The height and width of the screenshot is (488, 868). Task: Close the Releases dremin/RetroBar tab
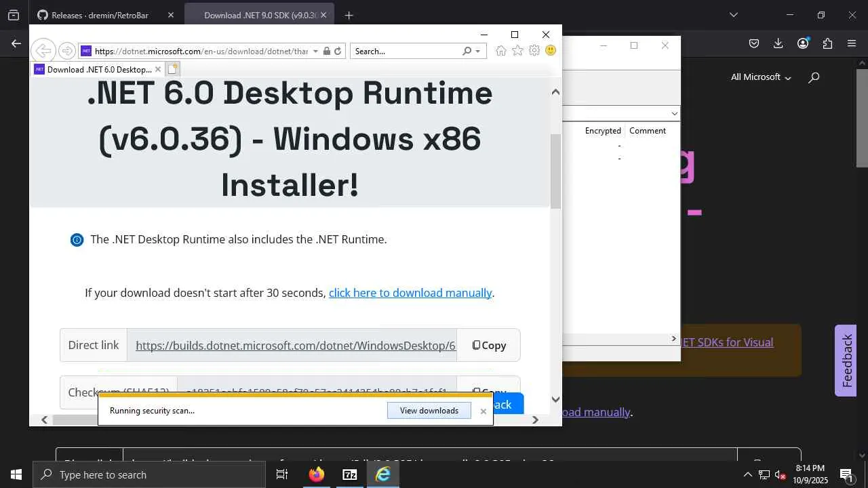pos(170,15)
